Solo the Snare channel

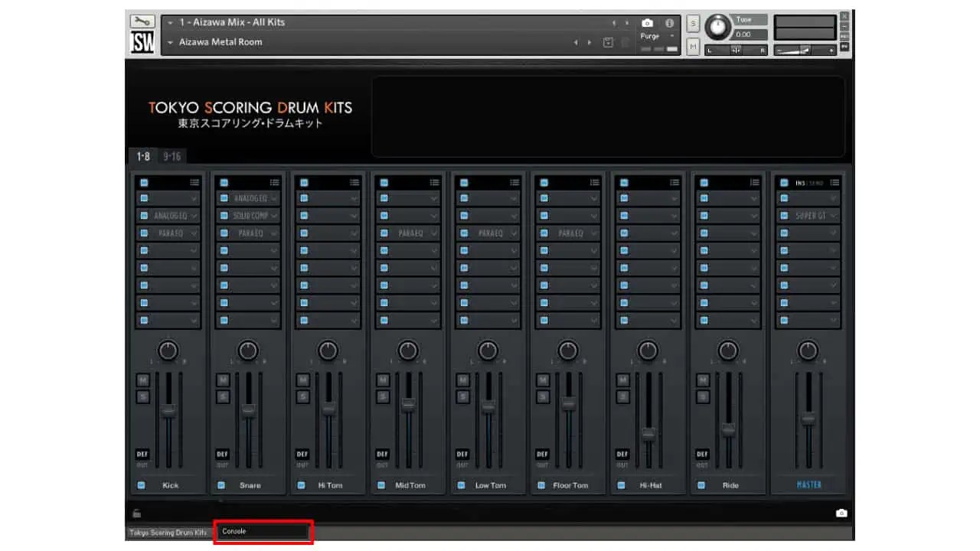(x=223, y=396)
